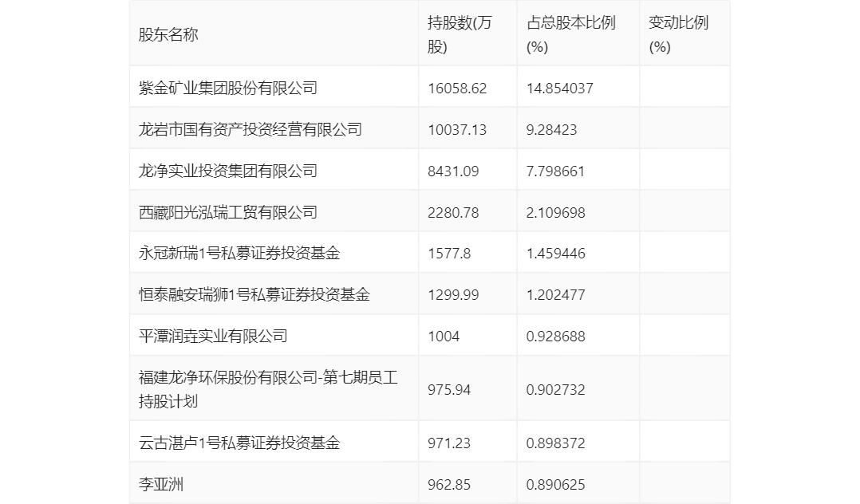This screenshot has width=860, height=504.
Task: Select shareholder 西藏阳光泓瑞工贸有限公司
Action: (228, 212)
